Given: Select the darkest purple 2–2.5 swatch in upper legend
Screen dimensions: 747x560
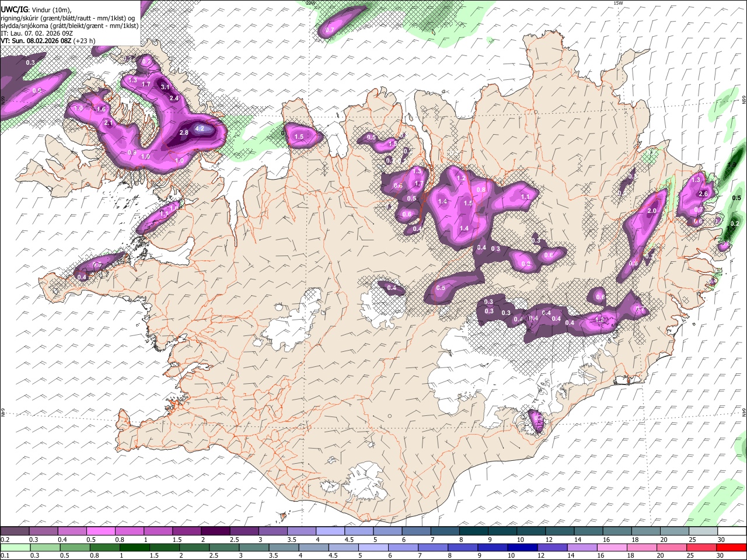Looking at the screenshot, I should coord(215,531).
